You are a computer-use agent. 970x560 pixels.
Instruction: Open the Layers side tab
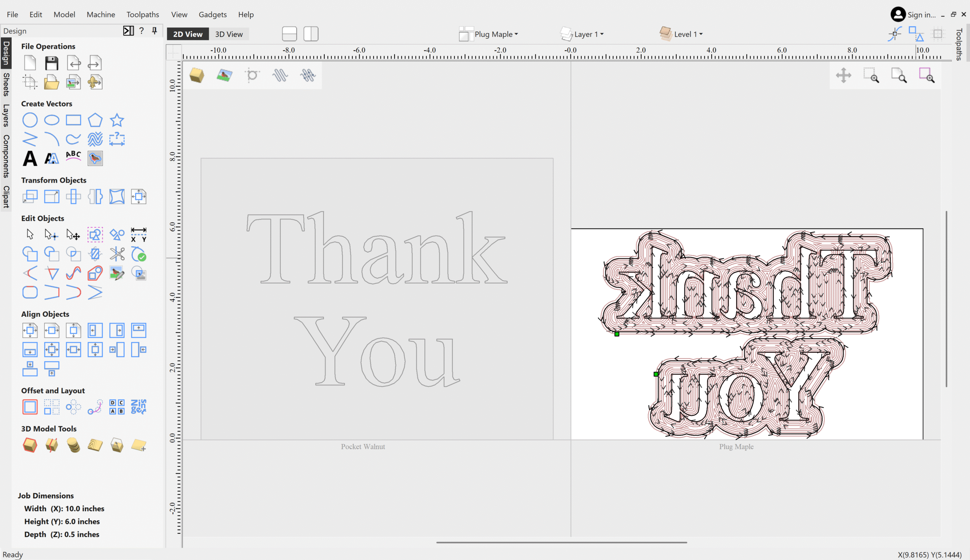(6, 115)
